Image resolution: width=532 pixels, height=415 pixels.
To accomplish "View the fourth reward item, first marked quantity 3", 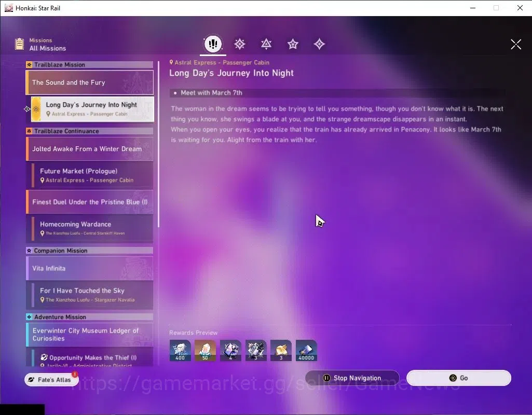I will point(256,350).
